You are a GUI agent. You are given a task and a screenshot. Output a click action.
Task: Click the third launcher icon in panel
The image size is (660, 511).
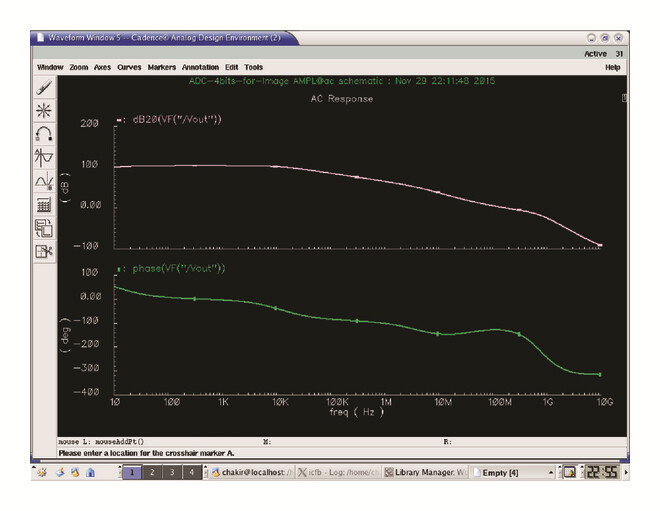point(75,472)
